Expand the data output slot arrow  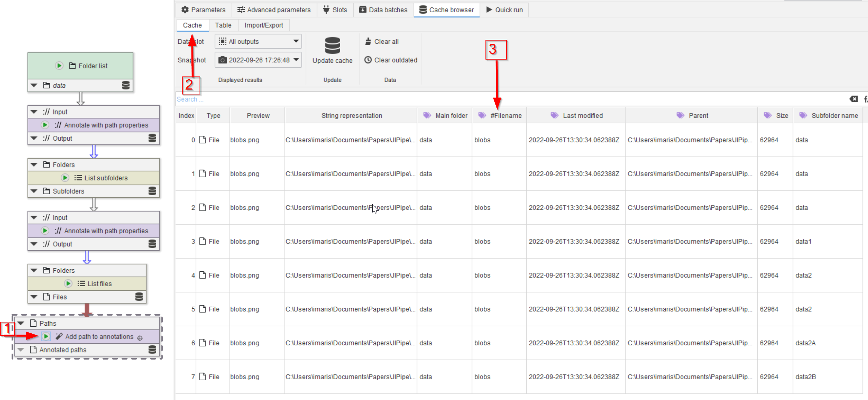34,85
